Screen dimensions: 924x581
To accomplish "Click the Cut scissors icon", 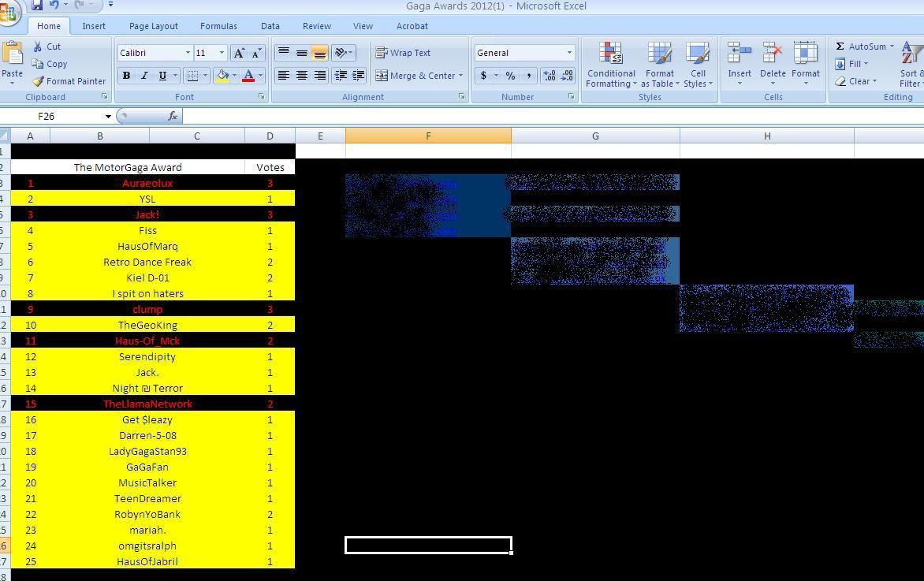I will click(x=38, y=47).
